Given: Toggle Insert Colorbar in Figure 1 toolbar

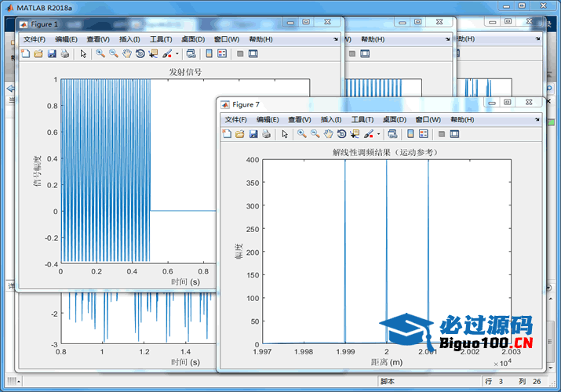Looking at the screenshot, I should pyautogui.click(x=209, y=53).
